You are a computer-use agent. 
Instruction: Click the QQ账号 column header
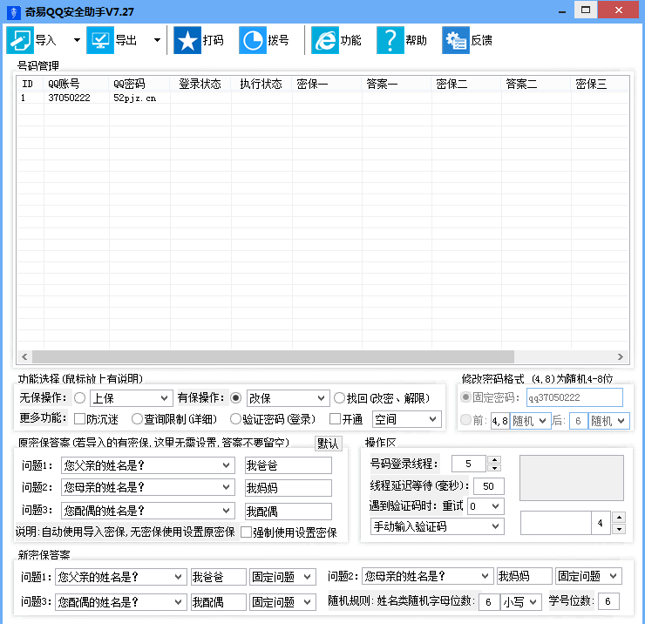(77, 84)
